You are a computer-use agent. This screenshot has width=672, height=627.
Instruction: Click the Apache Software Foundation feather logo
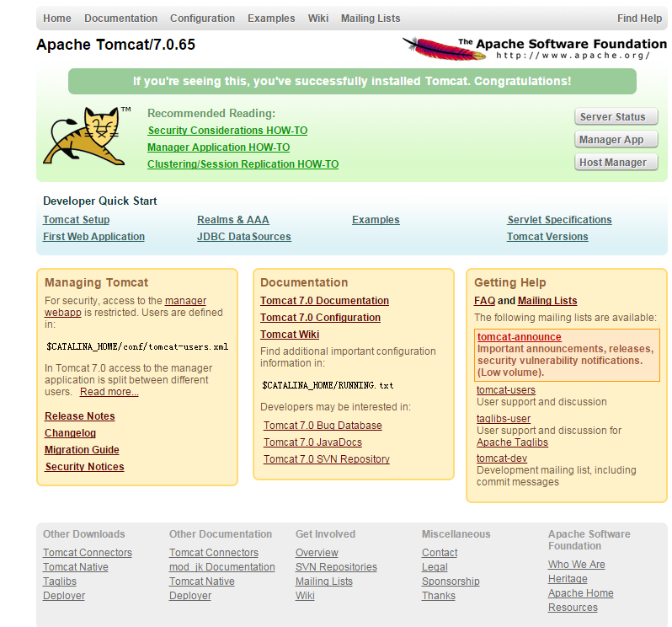pos(535,49)
